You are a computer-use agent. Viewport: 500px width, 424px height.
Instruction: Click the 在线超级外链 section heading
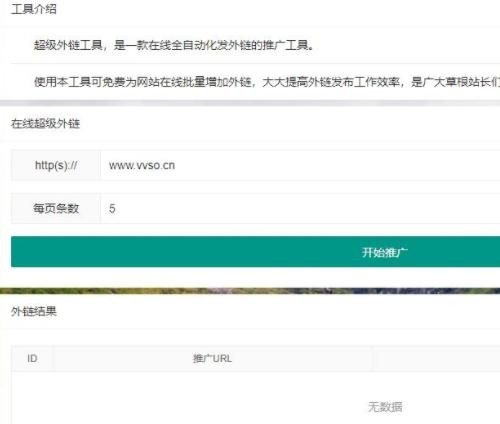coord(45,124)
